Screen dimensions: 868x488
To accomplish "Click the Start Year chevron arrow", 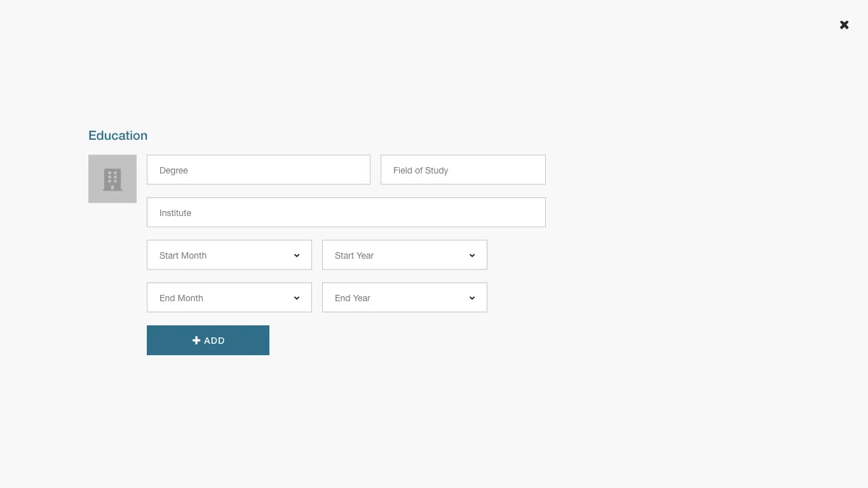I will pyautogui.click(x=472, y=255).
